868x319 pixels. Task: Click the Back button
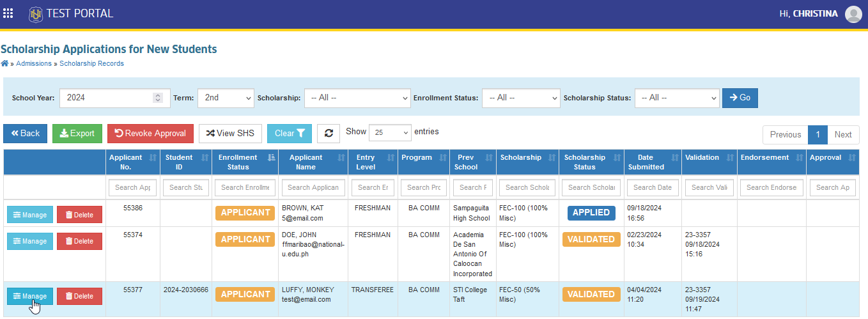(25, 134)
